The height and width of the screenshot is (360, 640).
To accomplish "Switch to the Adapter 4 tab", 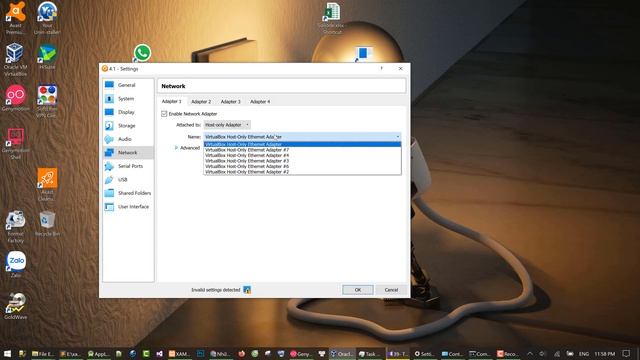I will (x=260, y=102).
